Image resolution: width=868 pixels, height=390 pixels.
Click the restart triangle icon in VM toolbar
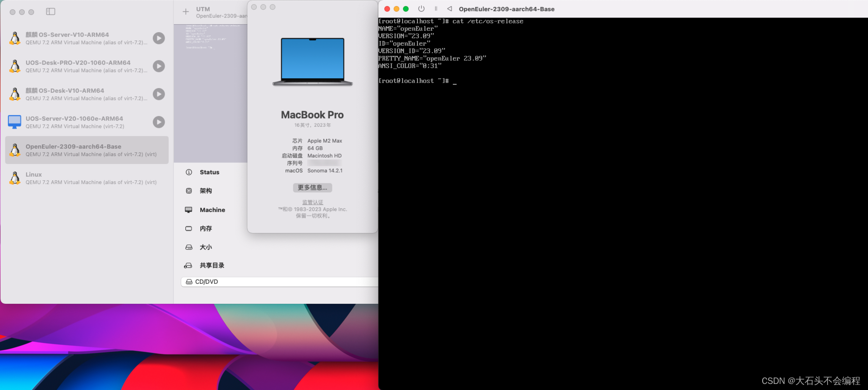tap(450, 9)
